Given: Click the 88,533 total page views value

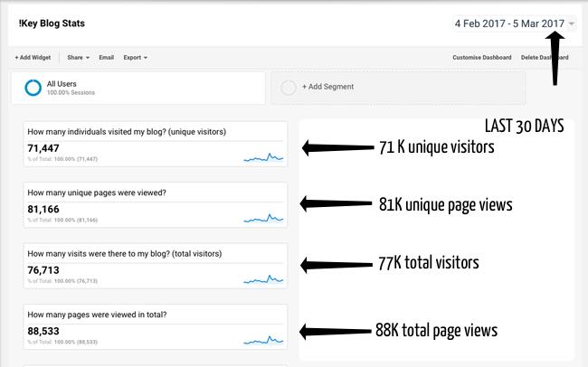Looking at the screenshot, I should [43, 331].
